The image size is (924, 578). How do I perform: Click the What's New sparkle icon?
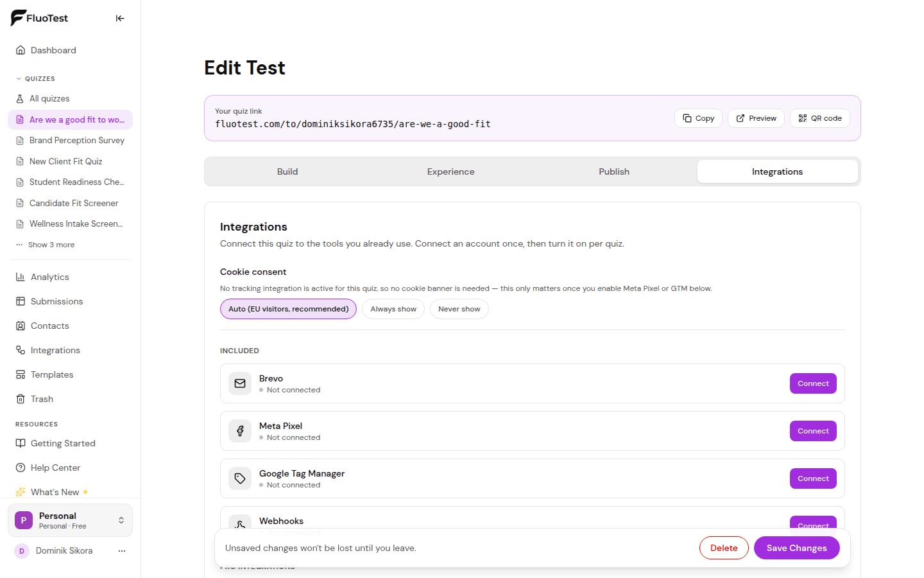click(21, 492)
